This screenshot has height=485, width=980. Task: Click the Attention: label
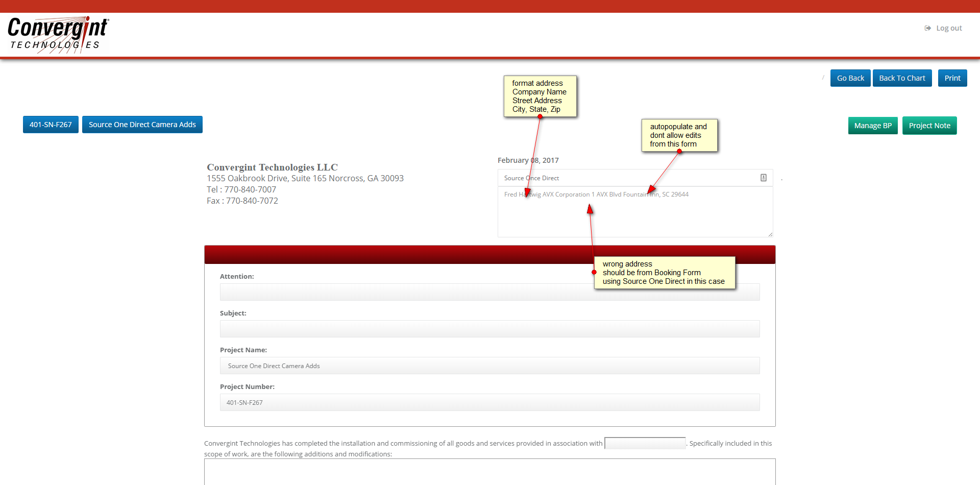pyautogui.click(x=237, y=276)
